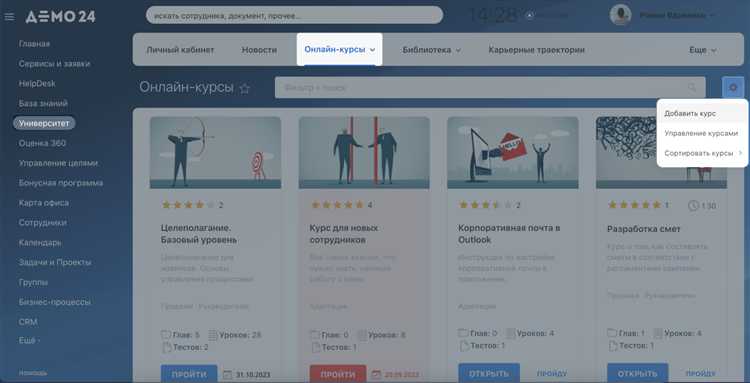Expand the Библиотека tab dropdown

pos(458,50)
